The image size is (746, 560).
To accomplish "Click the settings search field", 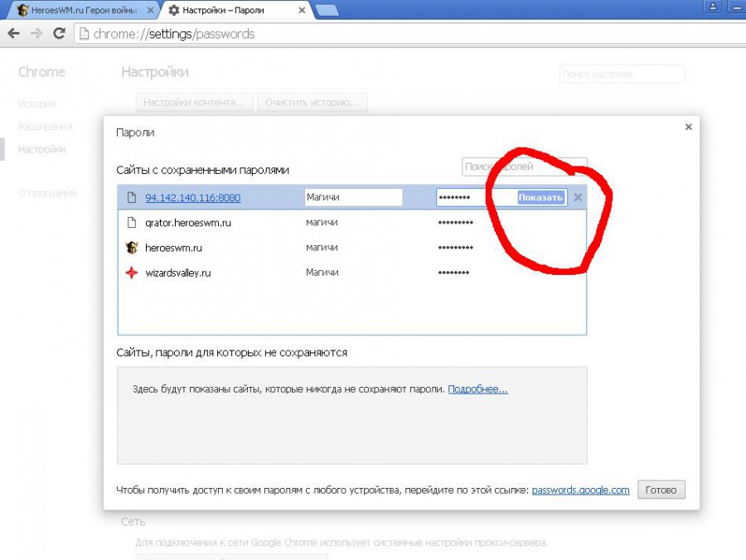I will pos(622,75).
